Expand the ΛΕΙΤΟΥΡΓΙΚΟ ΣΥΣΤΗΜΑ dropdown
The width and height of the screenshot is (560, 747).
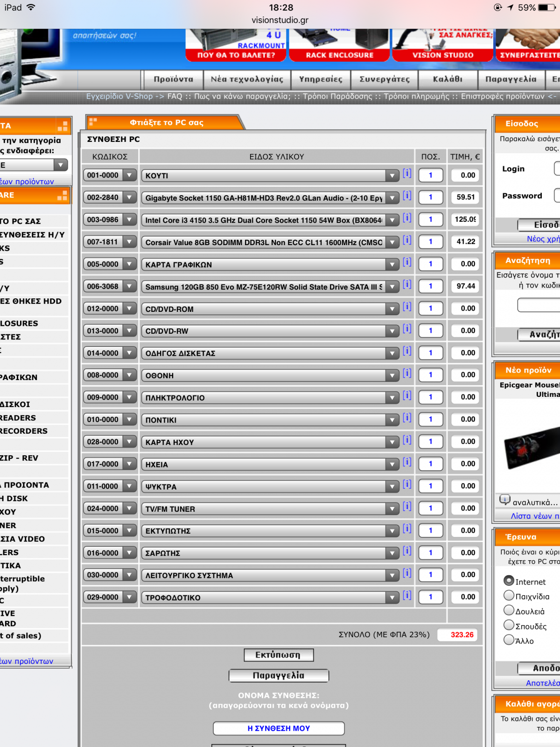point(271,575)
